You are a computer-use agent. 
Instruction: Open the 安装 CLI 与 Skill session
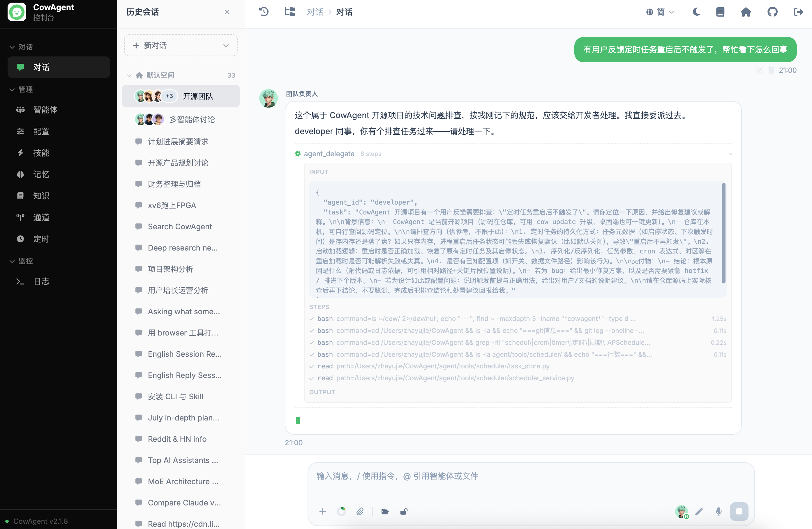click(181, 396)
